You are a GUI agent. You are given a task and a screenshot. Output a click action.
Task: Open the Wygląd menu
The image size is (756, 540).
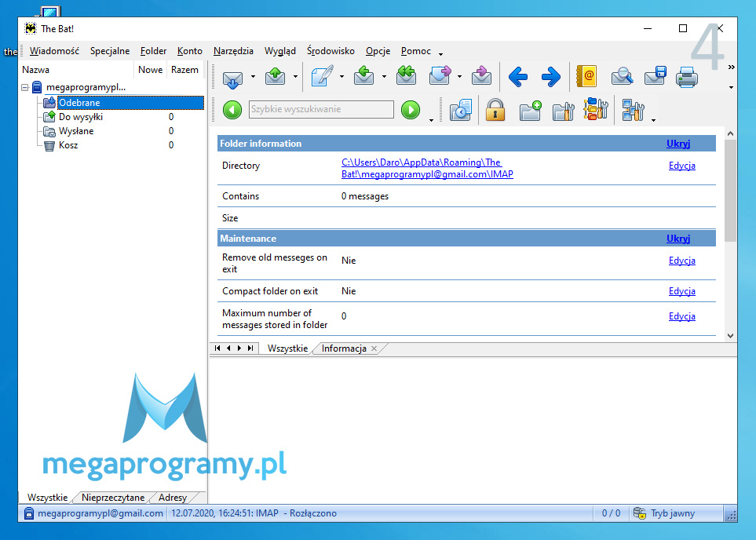point(280,51)
